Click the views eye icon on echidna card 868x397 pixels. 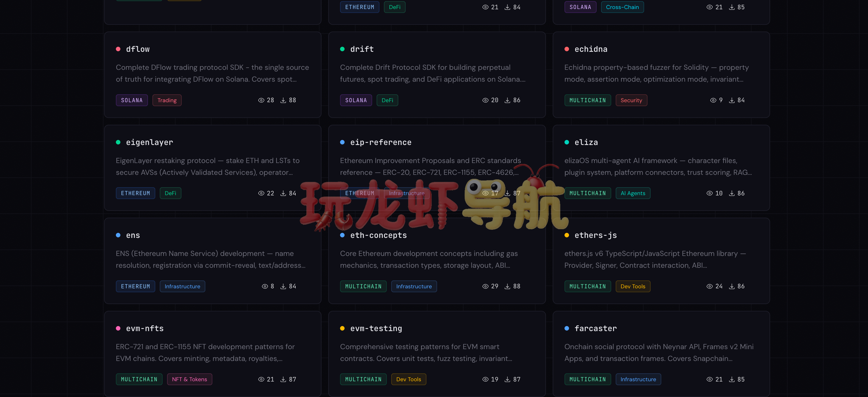click(713, 100)
